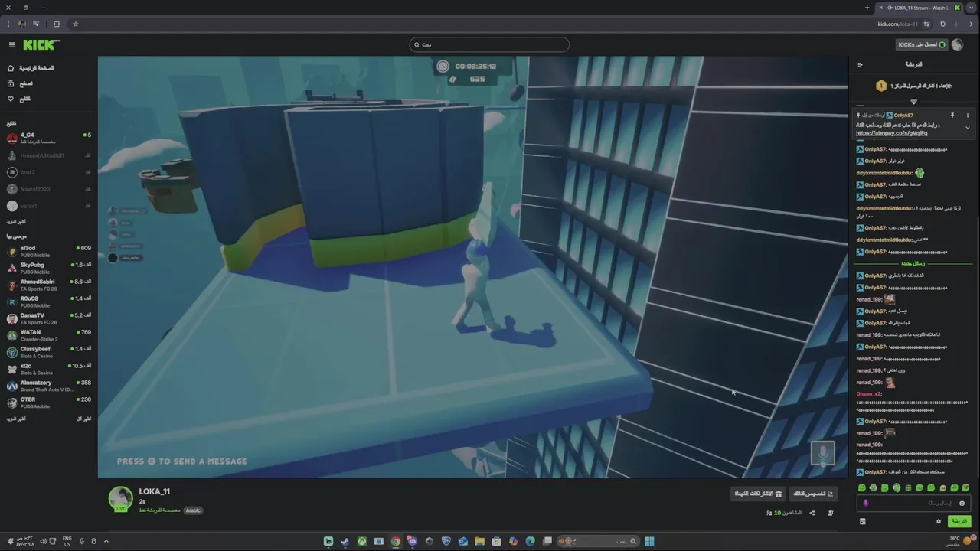Reload the page with refresh icon
The width and height of the screenshot is (980, 551).
tap(942, 24)
